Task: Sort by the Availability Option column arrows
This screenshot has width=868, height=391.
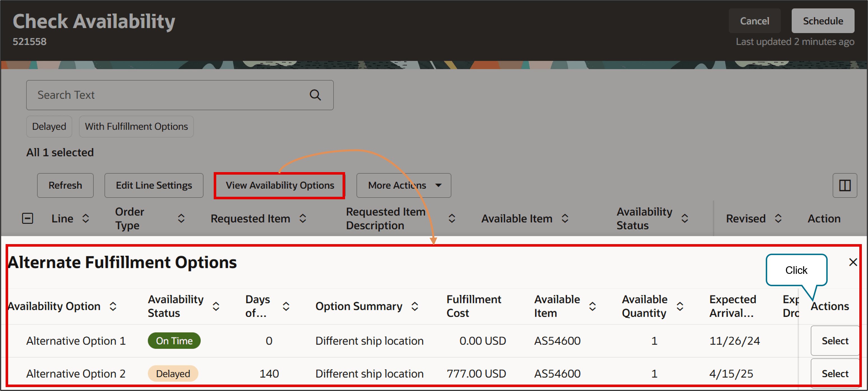Action: point(113,306)
